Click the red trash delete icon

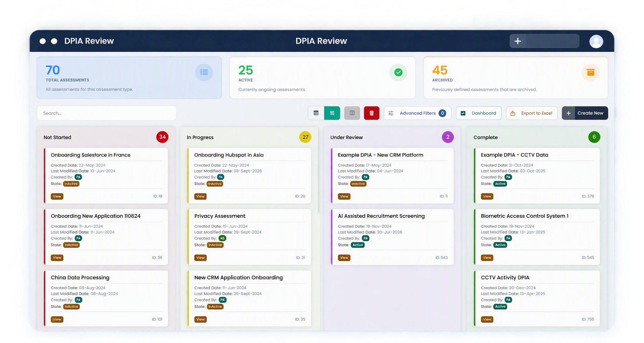coord(372,113)
